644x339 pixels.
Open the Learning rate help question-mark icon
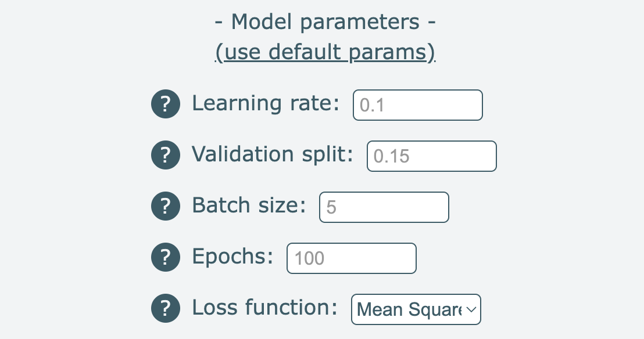(x=166, y=104)
